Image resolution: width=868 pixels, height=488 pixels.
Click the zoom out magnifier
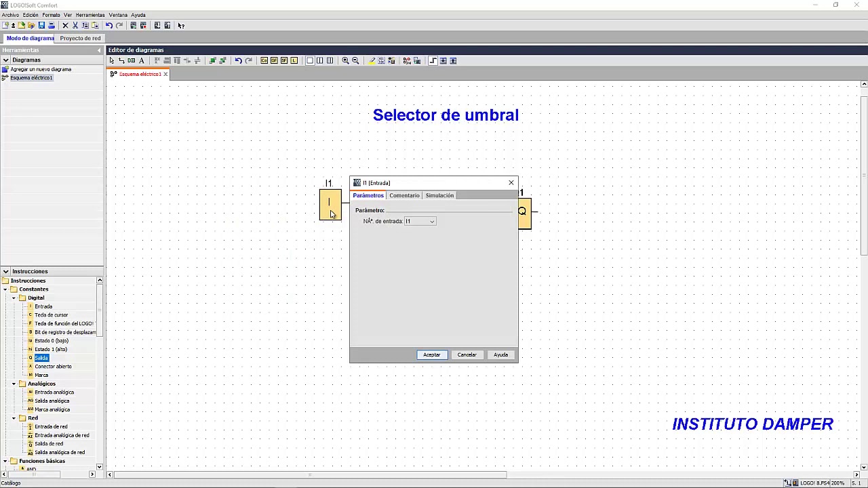pos(355,60)
